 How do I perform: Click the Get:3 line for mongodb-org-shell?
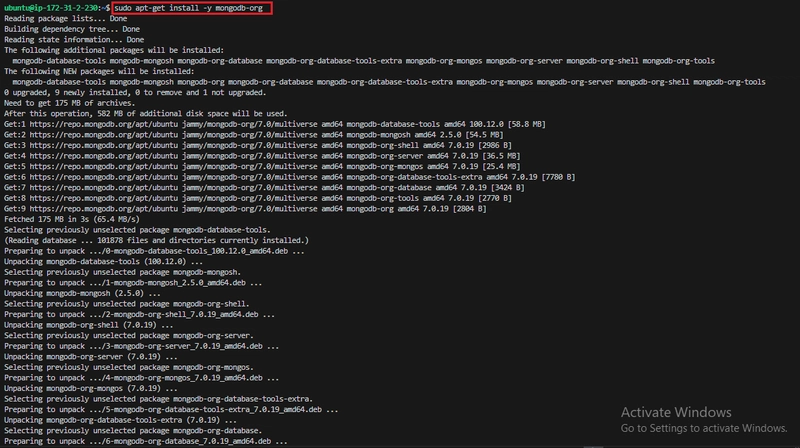coord(258,145)
